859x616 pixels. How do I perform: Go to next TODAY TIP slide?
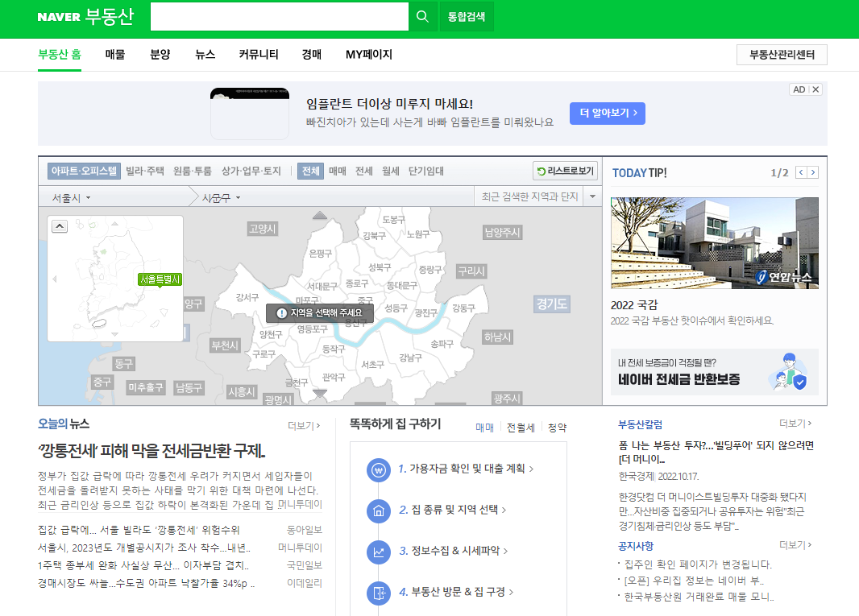[813, 172]
